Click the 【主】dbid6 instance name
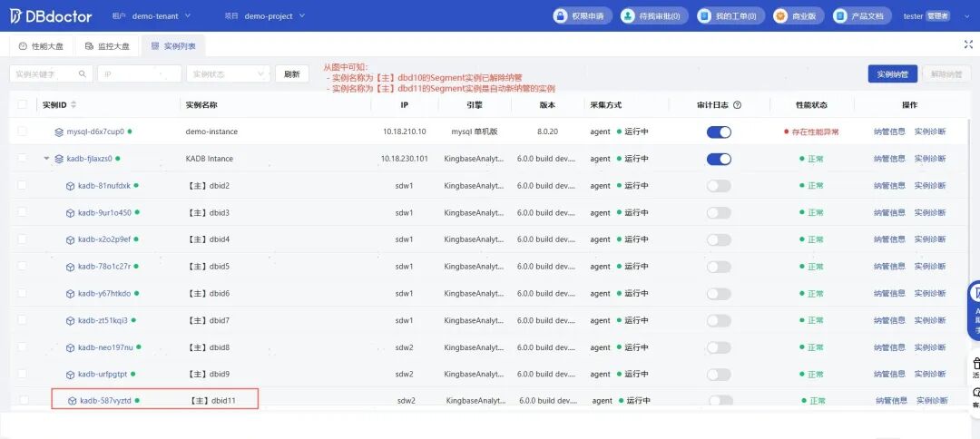The image size is (980, 439). (x=208, y=294)
